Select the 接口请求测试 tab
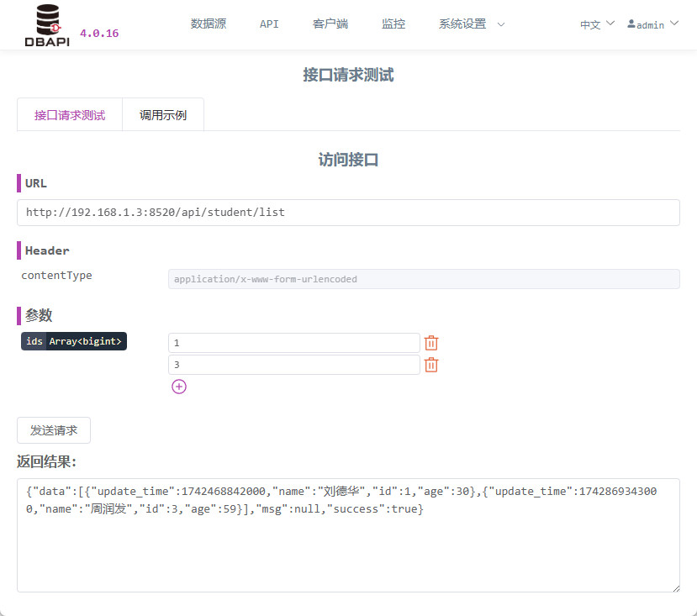 pyautogui.click(x=70, y=115)
